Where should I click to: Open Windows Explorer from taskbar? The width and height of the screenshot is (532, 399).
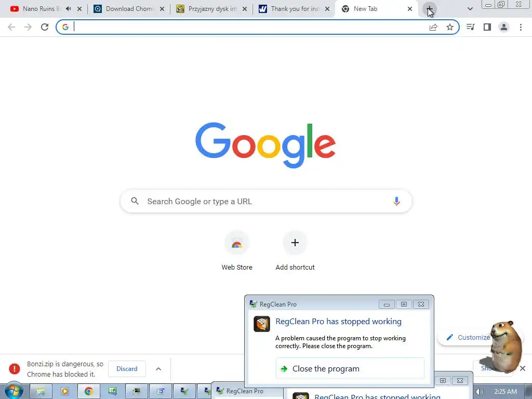pyautogui.click(x=41, y=392)
